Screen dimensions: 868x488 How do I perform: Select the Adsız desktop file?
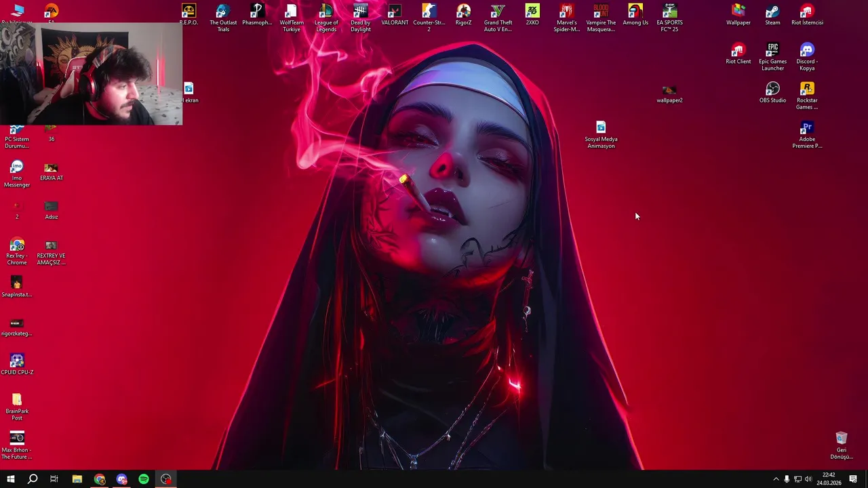click(x=52, y=210)
